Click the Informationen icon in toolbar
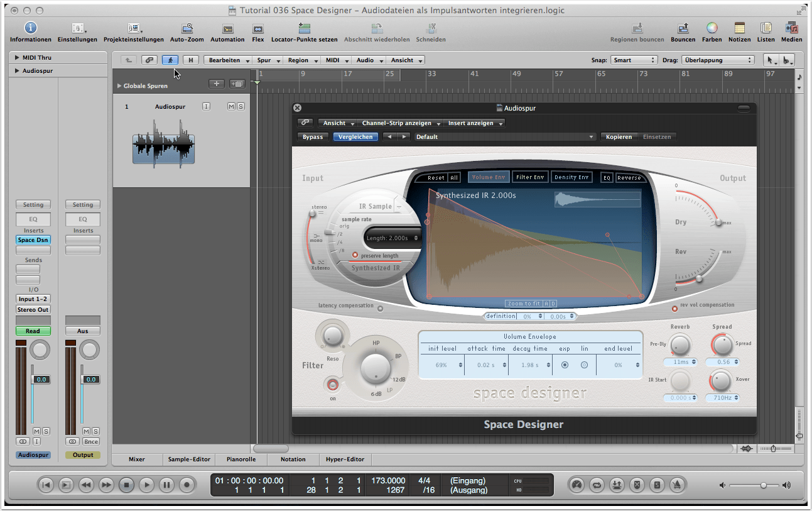The height and width of the screenshot is (511, 812). [x=30, y=28]
